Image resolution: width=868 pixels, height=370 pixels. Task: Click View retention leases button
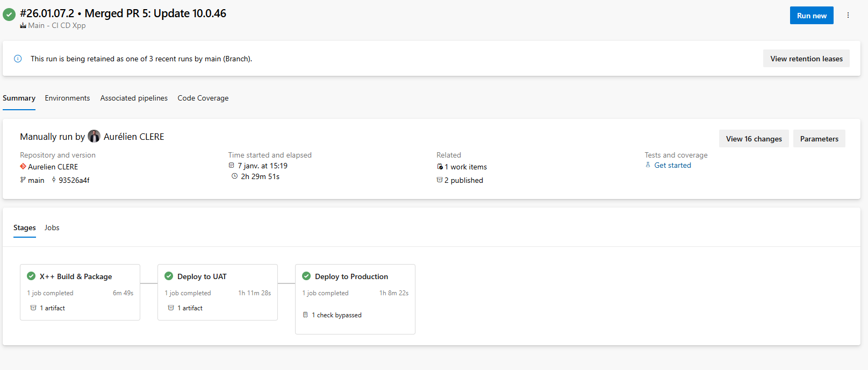pyautogui.click(x=806, y=59)
